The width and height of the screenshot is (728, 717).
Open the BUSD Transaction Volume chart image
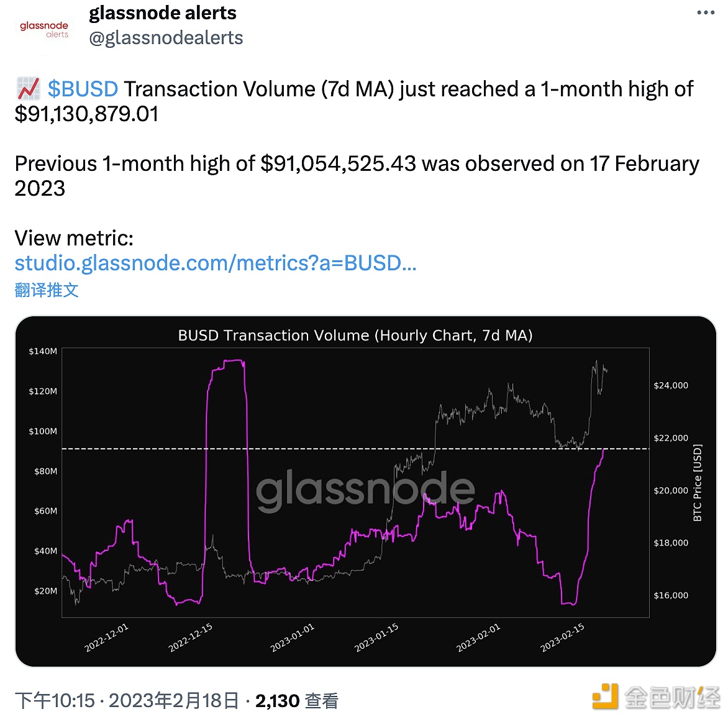click(365, 491)
